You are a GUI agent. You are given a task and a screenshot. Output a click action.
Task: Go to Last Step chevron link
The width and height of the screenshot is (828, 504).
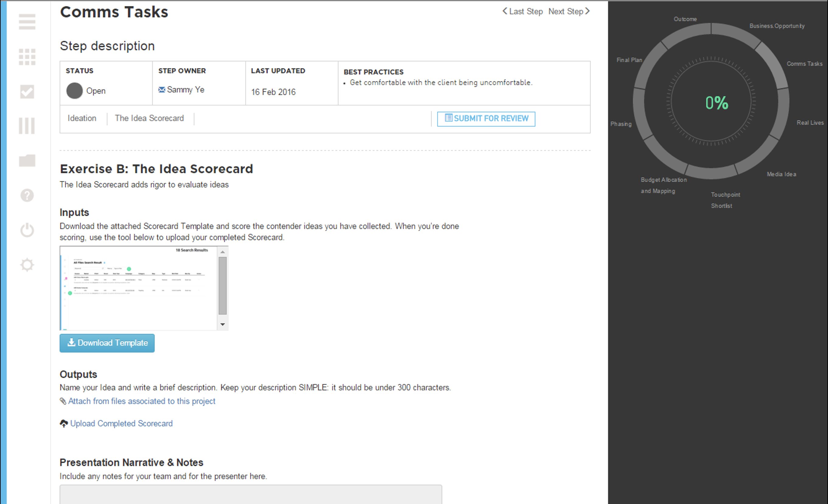pyautogui.click(x=523, y=12)
